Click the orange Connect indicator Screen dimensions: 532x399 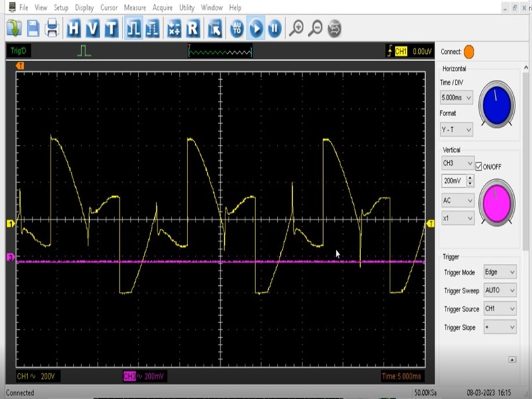pyautogui.click(x=469, y=52)
